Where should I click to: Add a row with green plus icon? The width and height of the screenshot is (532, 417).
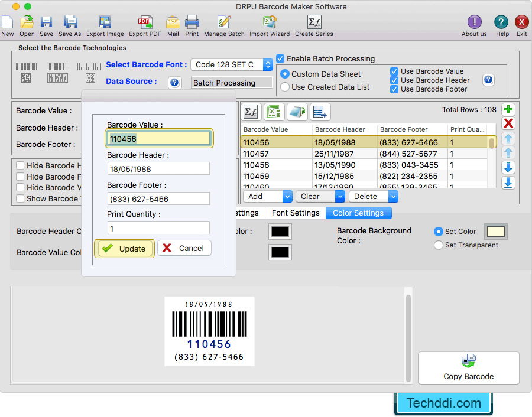(x=508, y=109)
